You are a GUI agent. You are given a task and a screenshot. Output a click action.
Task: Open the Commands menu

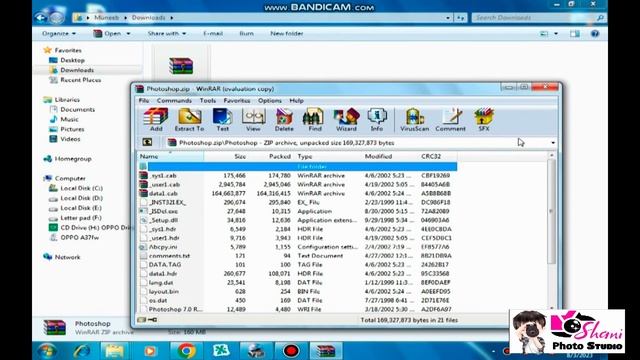174,100
